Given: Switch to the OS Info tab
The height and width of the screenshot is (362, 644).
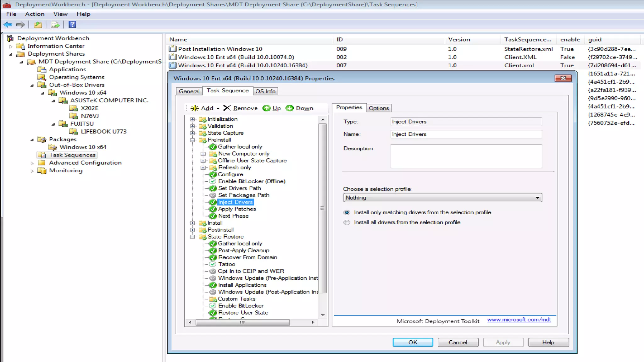Looking at the screenshot, I should pyautogui.click(x=265, y=91).
